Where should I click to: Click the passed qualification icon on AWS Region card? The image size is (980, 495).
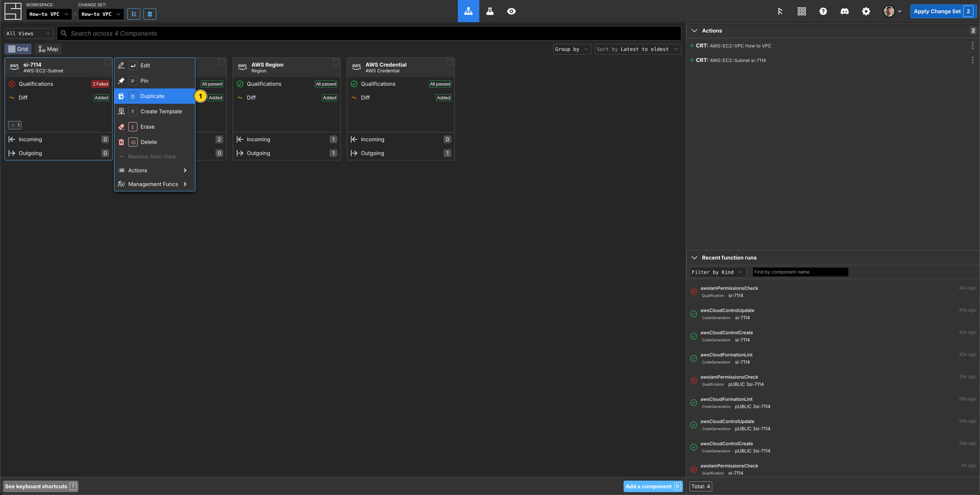click(240, 84)
